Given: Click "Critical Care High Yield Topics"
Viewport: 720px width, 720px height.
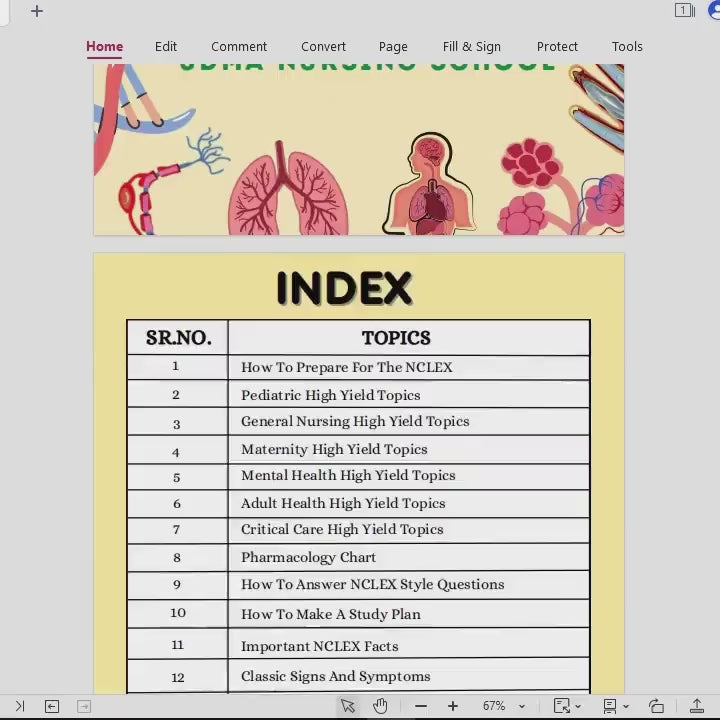Looking at the screenshot, I should coord(342,529).
